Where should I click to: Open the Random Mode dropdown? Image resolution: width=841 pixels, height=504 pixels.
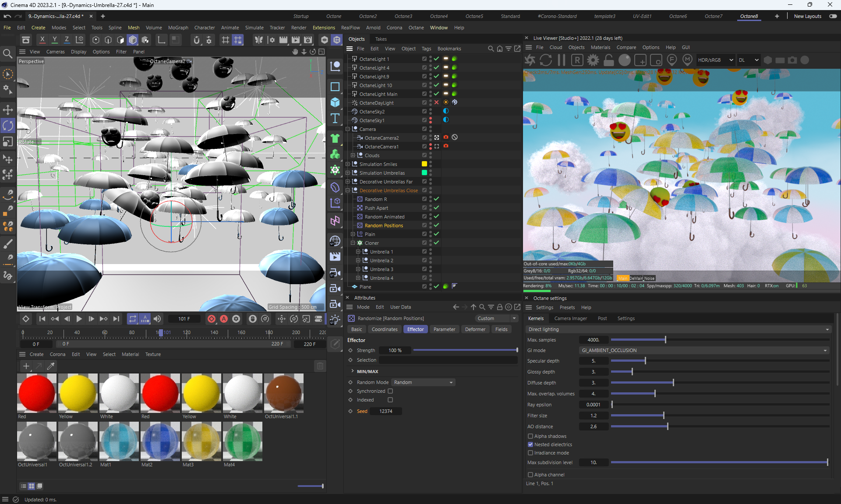423,382
